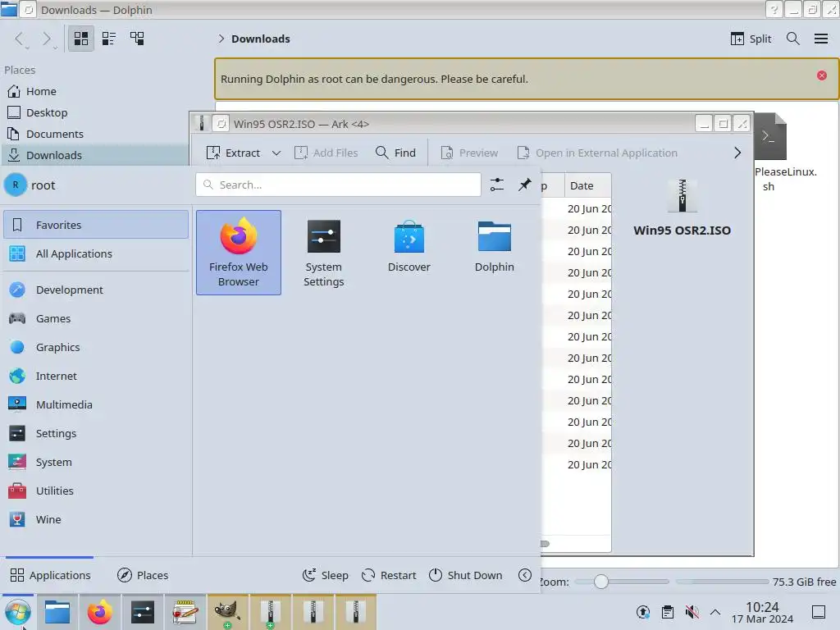Click the application launcher start button

(x=18, y=612)
